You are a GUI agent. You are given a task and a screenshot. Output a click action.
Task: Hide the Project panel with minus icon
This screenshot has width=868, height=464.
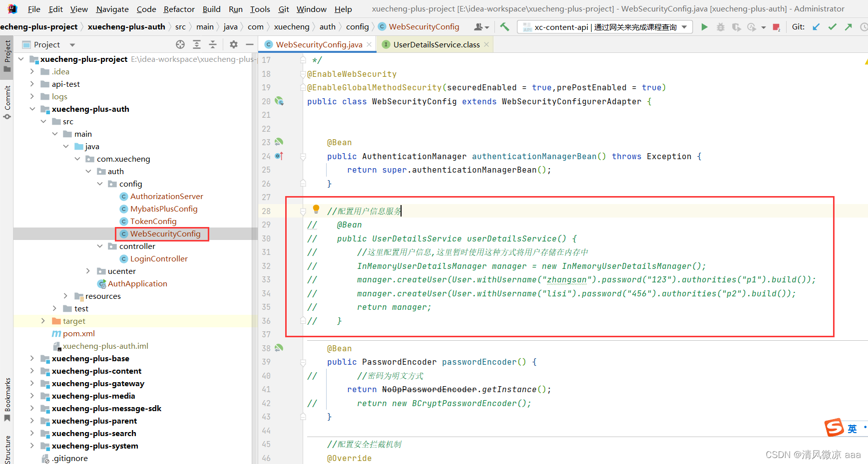point(250,44)
